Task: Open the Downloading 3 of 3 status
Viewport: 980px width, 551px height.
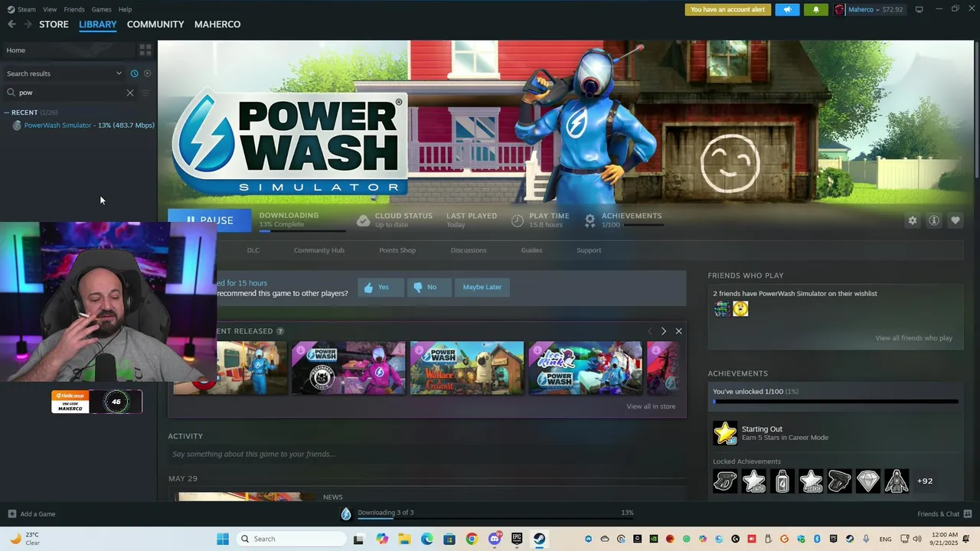Action: click(x=385, y=513)
